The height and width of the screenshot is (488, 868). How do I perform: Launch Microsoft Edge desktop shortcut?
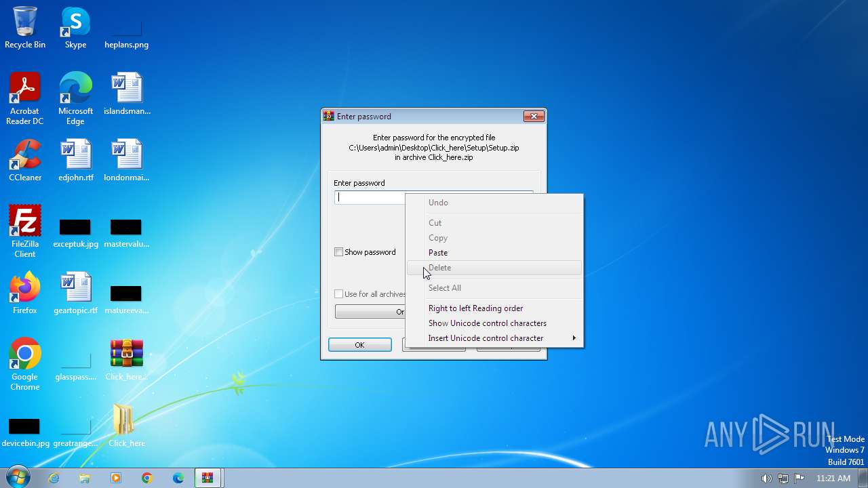(75, 98)
